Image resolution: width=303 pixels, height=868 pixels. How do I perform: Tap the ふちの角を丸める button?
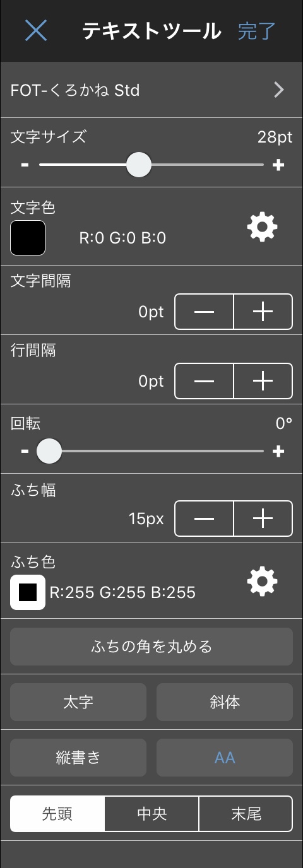coord(151,647)
